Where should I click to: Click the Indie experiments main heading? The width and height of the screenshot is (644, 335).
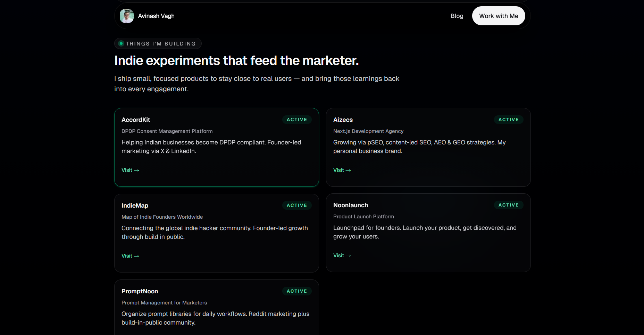[236, 61]
